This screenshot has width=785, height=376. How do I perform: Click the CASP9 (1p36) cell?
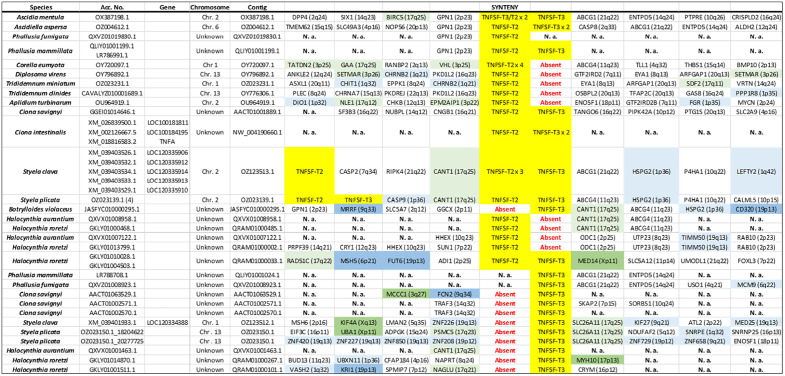406,200
